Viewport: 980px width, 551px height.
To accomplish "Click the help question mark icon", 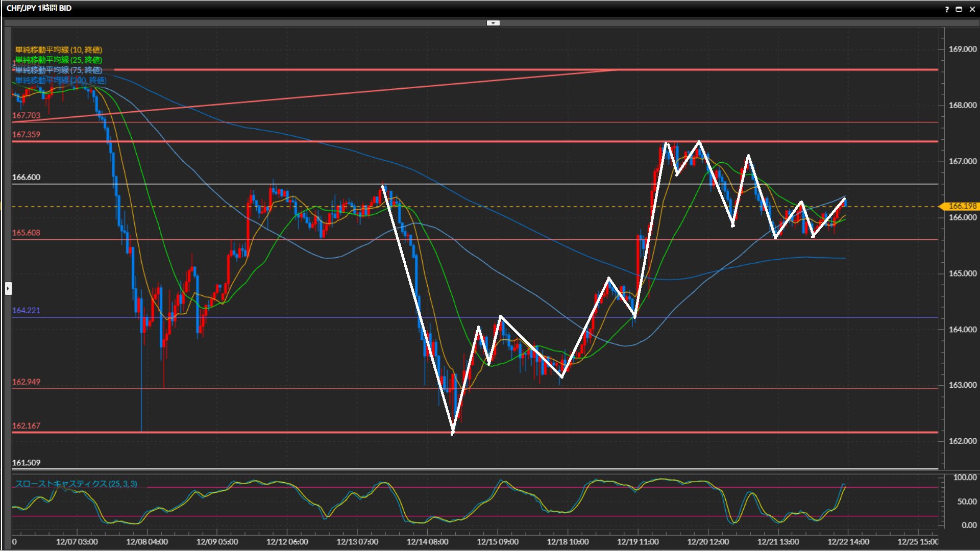I will 947,9.
